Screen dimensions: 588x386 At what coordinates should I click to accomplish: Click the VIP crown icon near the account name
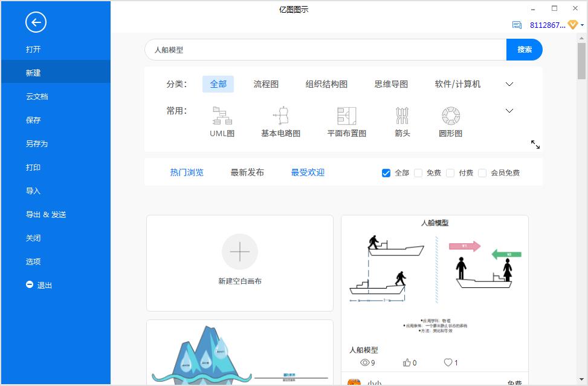(572, 25)
